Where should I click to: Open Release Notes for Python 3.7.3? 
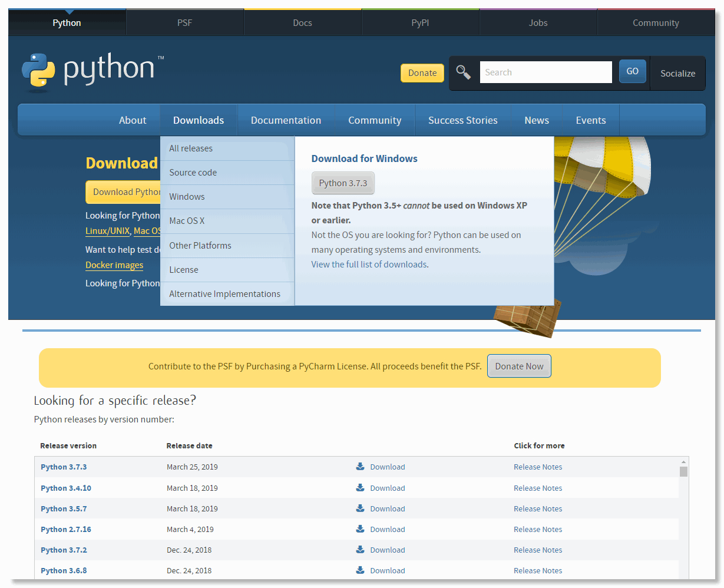point(538,467)
